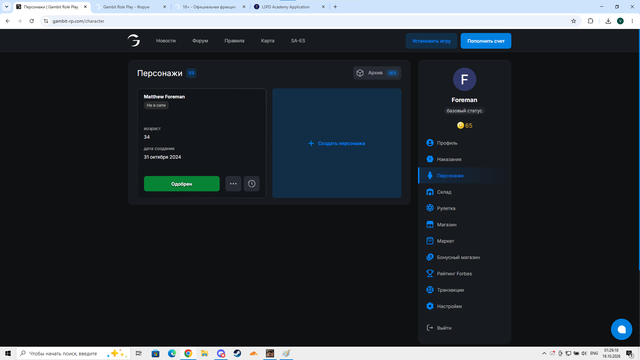Image resolution: width=640 pixels, height=360 pixels.
Task: Switch to 18+ Официальная фракция tab
Action: [209, 7]
